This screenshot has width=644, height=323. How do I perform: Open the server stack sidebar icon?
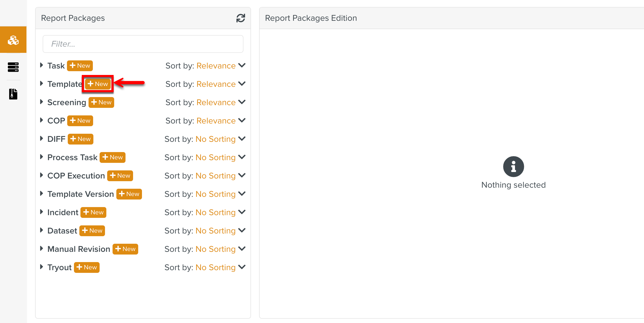[13, 67]
